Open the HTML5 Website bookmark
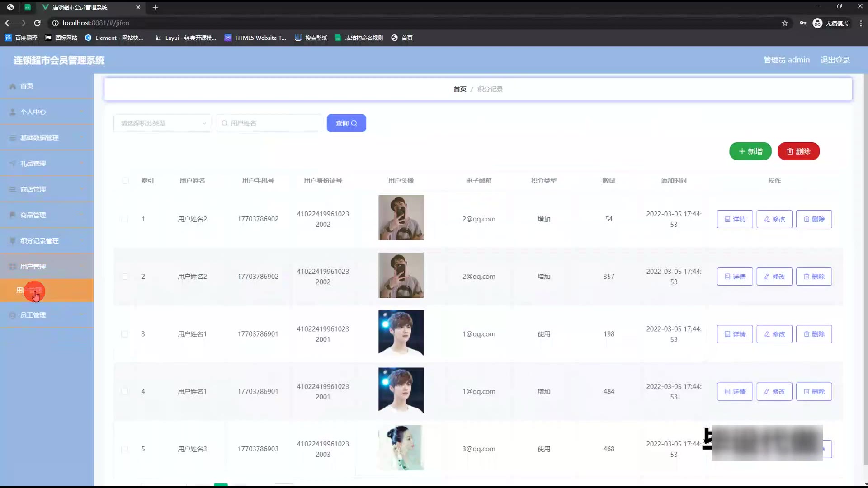868x488 pixels. pyautogui.click(x=255, y=38)
